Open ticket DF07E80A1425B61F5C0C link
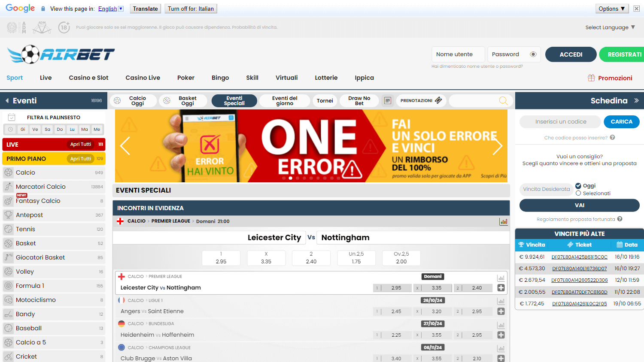644x362 pixels. tap(580, 257)
